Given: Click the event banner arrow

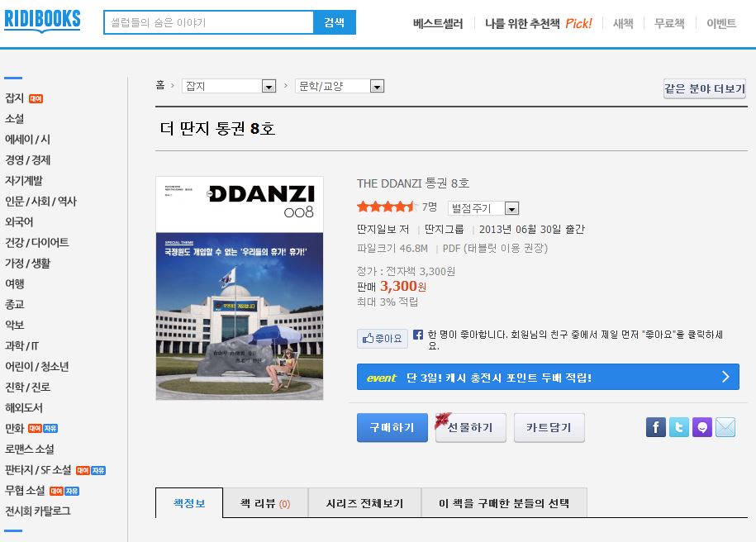Looking at the screenshot, I should pyautogui.click(x=725, y=377).
